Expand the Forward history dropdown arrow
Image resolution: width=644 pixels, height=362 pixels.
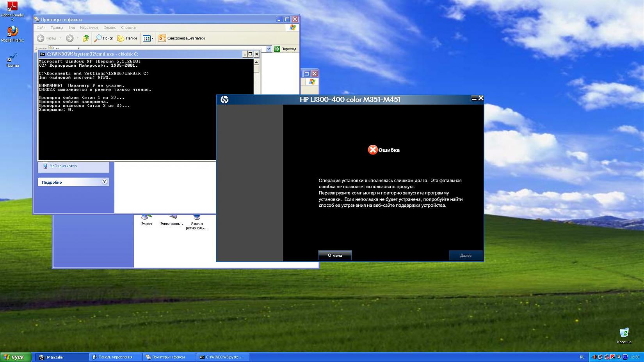(x=78, y=38)
